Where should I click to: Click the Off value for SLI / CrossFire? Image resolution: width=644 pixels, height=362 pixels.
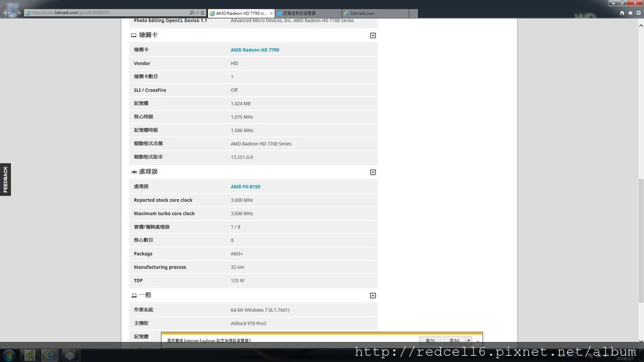[234, 90]
